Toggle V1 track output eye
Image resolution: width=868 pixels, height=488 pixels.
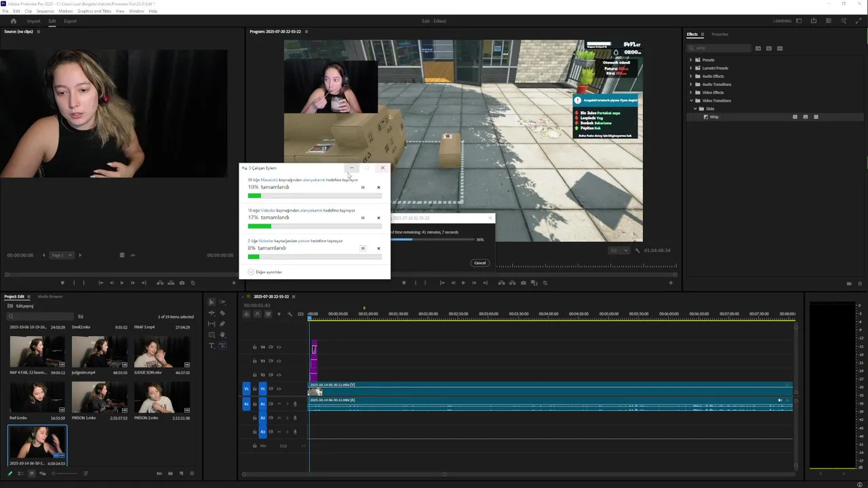pos(278,389)
